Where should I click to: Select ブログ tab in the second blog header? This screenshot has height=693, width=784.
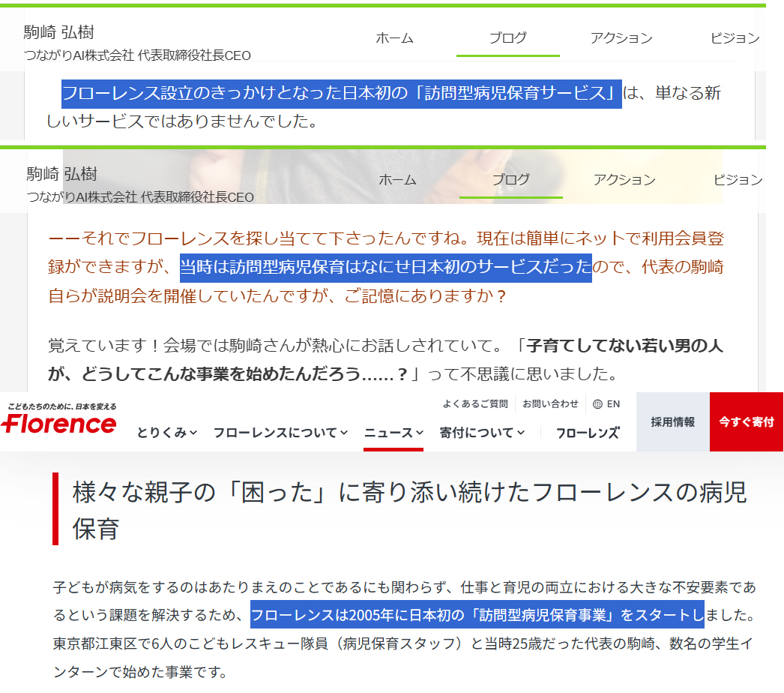point(510,180)
